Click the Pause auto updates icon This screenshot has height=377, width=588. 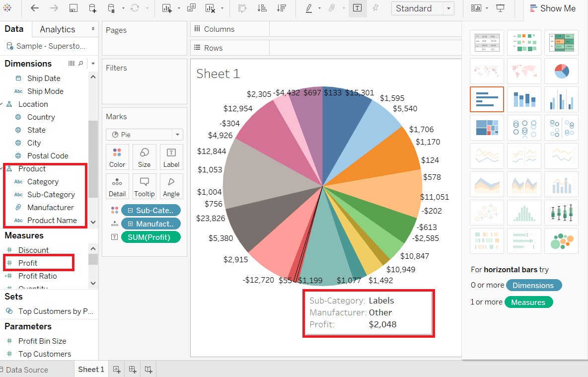click(111, 8)
